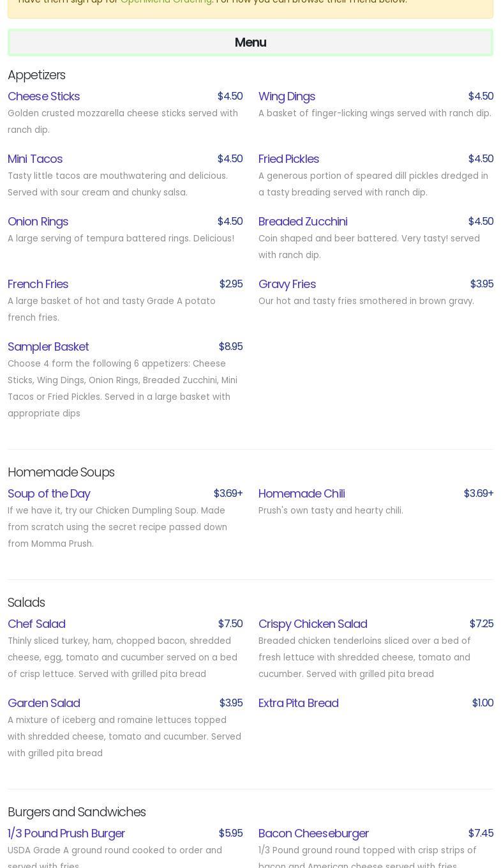Viewport: 501px width, 868px height.
Task: Open the Garden Salad item
Action: pyautogui.click(x=43, y=703)
